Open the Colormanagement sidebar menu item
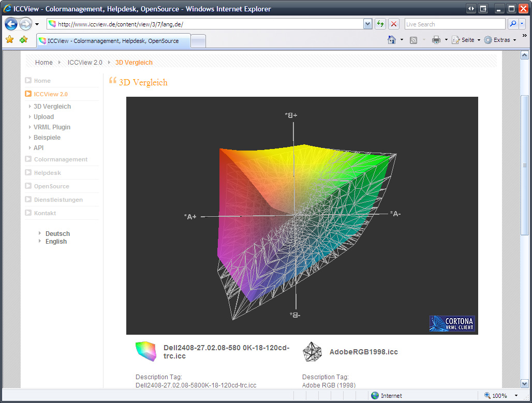 tap(61, 159)
